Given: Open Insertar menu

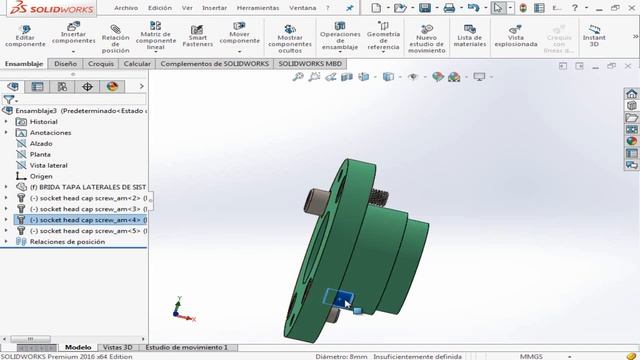Looking at the screenshot, I should [214, 8].
